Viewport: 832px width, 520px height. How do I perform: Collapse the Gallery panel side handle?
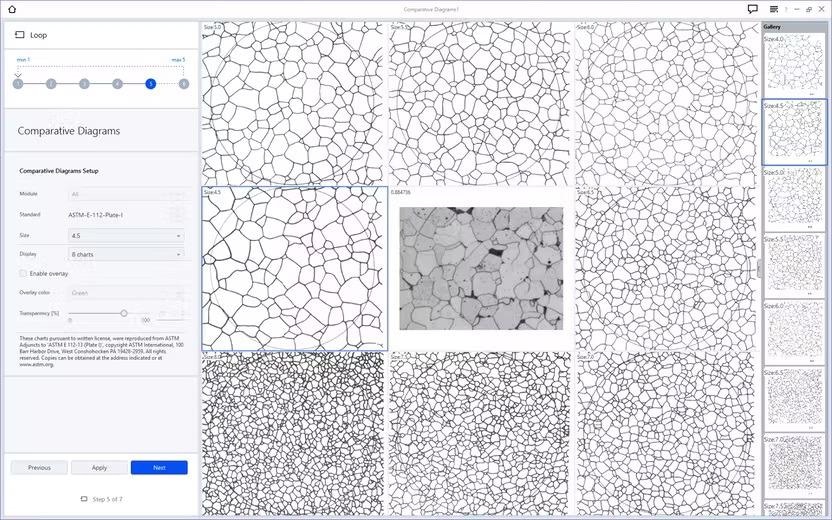pos(759,268)
